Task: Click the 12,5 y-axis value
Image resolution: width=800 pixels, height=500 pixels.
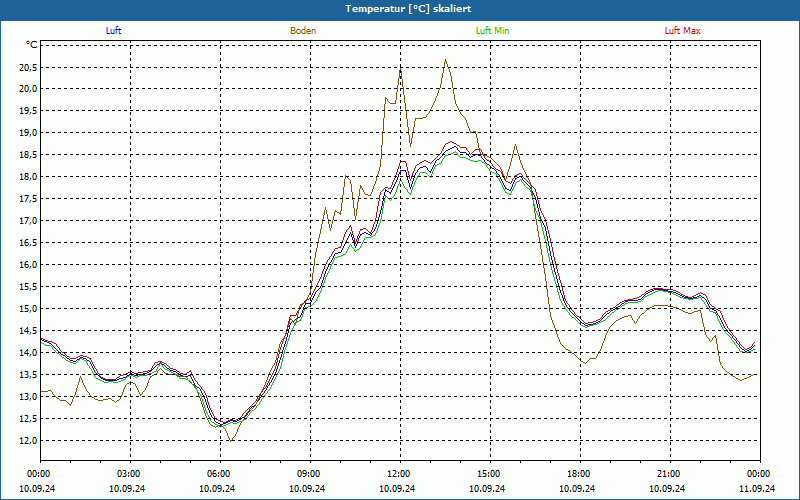Action: (29, 418)
